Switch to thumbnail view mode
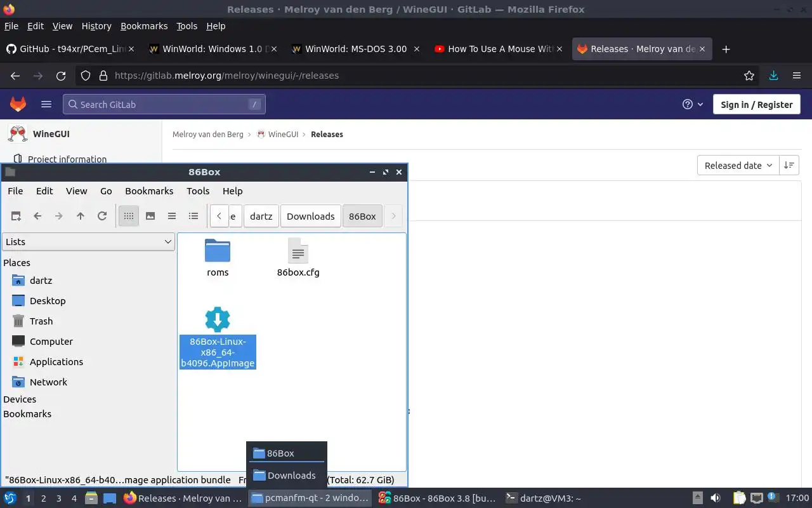 (150, 216)
